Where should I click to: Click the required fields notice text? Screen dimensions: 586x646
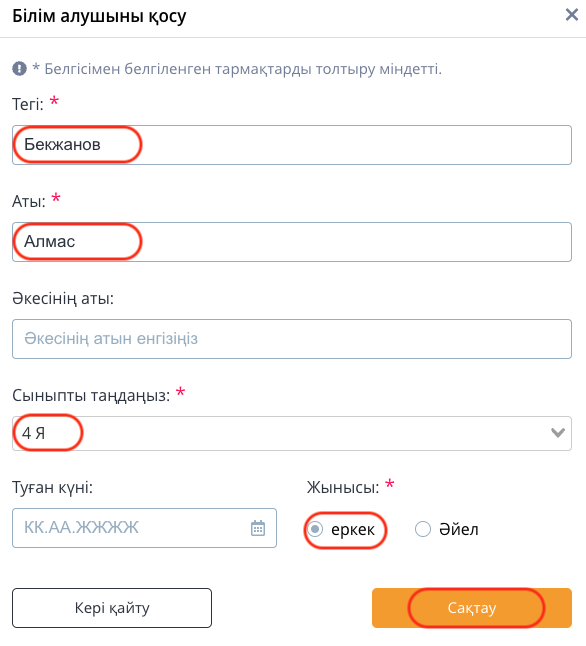[237, 69]
